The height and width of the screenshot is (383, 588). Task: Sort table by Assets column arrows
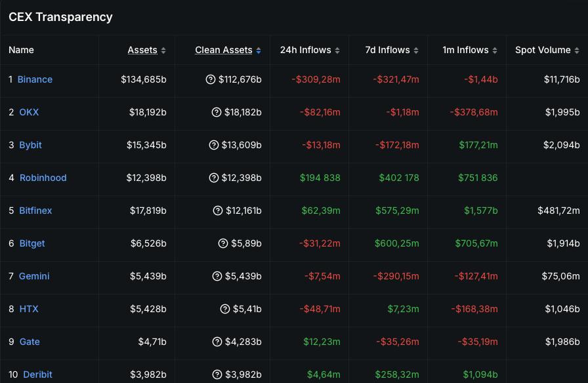pos(163,50)
